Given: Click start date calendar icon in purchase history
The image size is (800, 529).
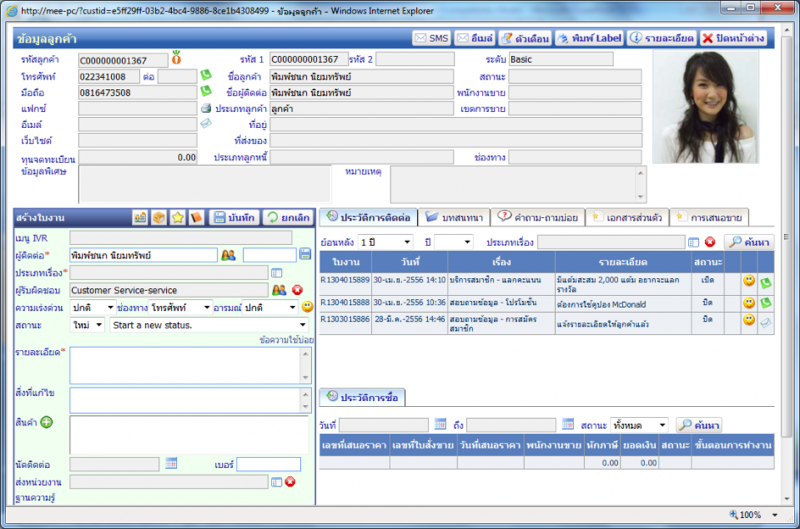Looking at the screenshot, I should pos(440,424).
